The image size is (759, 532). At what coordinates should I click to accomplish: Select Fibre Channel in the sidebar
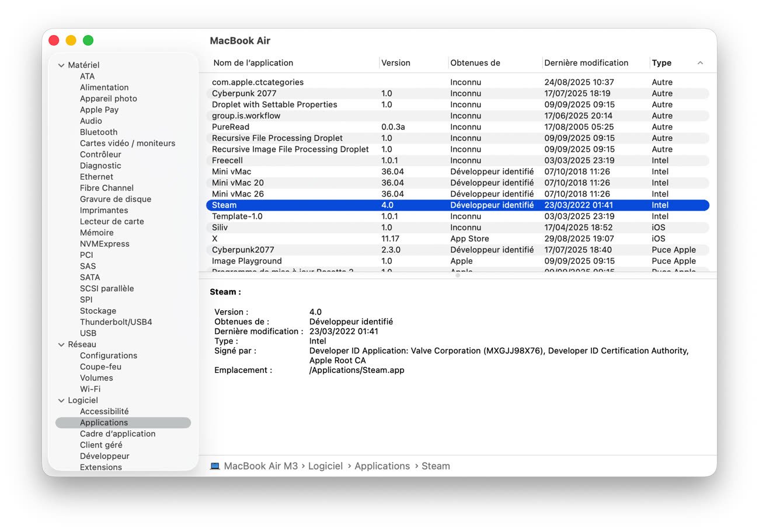coord(107,188)
